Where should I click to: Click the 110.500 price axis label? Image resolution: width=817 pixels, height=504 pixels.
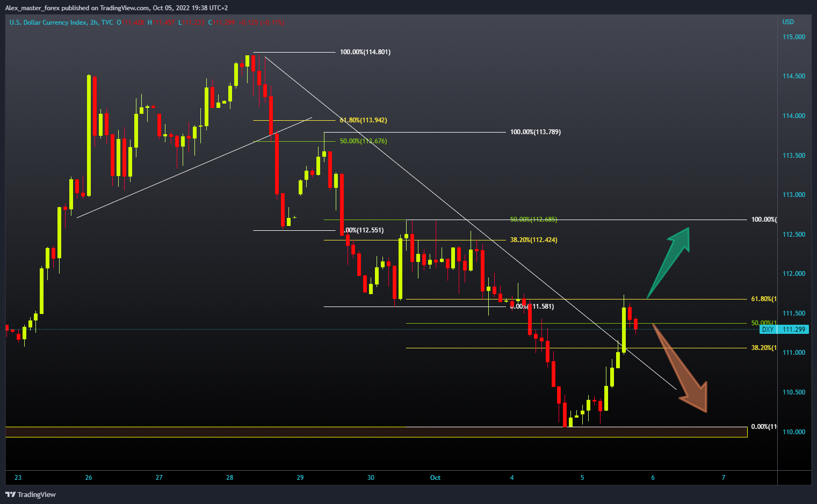[x=794, y=392]
